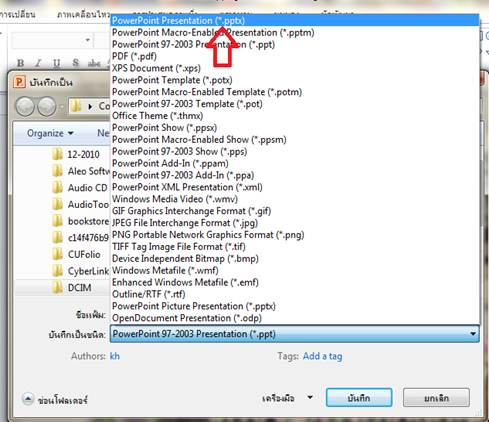Apply text shadow with the S icon
The image size is (489, 422).
pyautogui.click(x=76, y=63)
